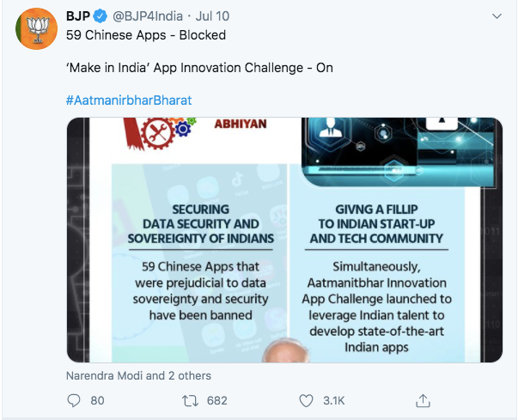Viewport: 518px width, 420px height.
Task: Click the '59 Chinese Apps - Blocked' tweet text
Action: pos(145,35)
